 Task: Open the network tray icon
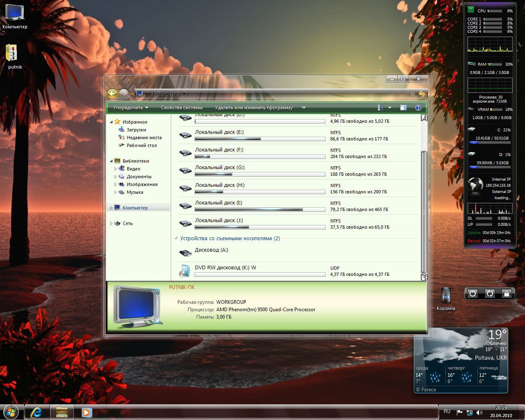click(470, 412)
